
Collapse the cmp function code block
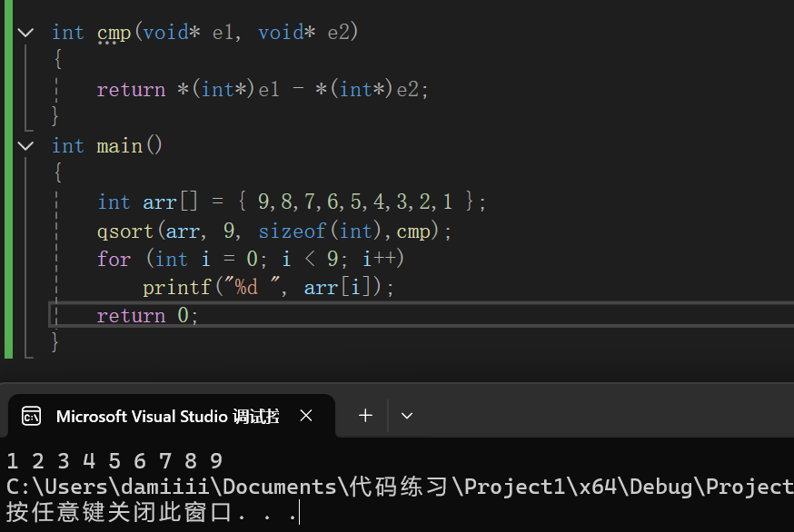[25, 33]
